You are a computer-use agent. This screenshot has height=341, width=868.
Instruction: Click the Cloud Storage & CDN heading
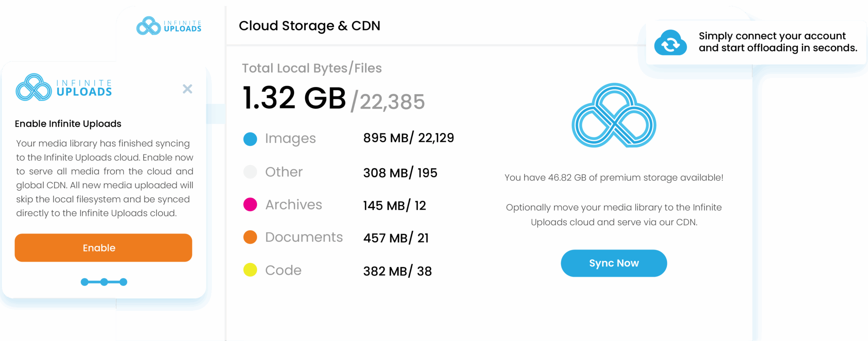pyautogui.click(x=309, y=26)
